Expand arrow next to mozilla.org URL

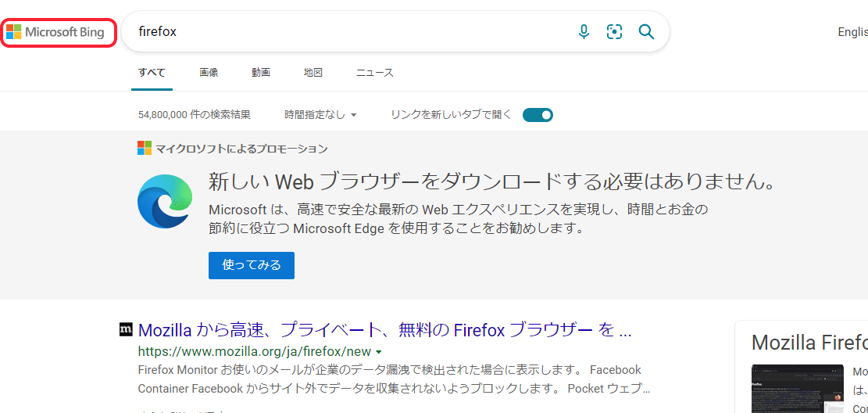pos(379,352)
